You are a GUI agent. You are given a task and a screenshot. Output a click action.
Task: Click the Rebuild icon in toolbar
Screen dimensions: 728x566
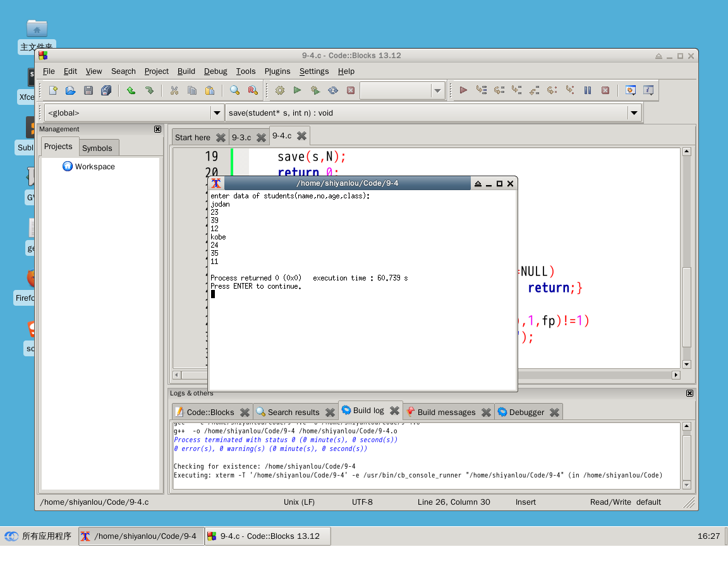pyautogui.click(x=333, y=90)
